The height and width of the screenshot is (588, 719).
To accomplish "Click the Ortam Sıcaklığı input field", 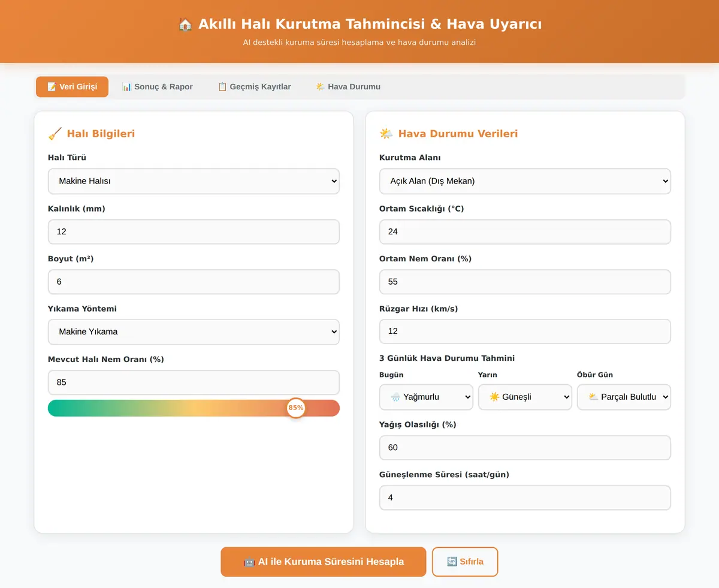I will (525, 231).
